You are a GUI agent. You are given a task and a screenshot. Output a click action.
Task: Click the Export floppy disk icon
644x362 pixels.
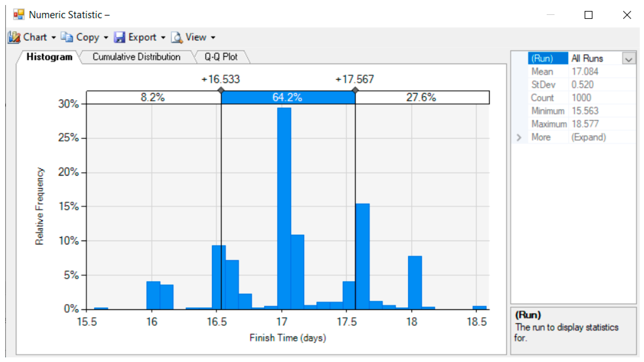tap(119, 38)
